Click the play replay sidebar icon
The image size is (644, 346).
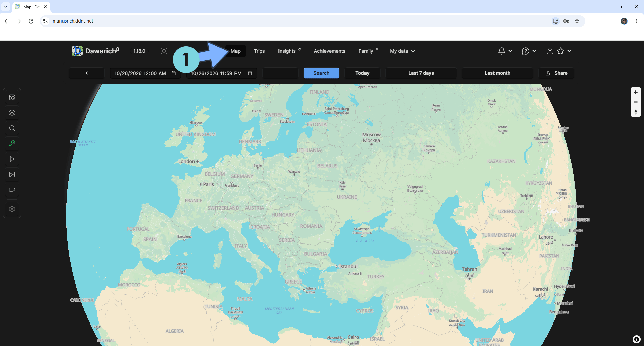(x=12, y=159)
